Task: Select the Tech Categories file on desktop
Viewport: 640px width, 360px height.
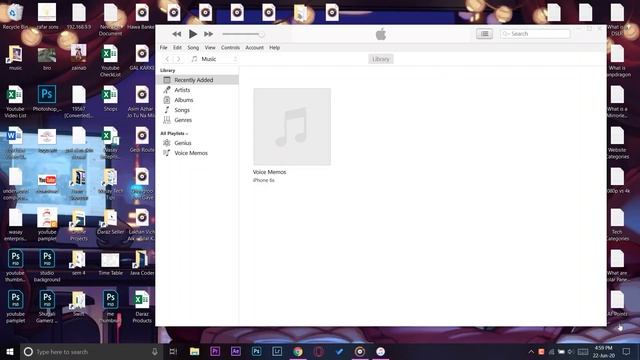Action: pyautogui.click(x=617, y=225)
